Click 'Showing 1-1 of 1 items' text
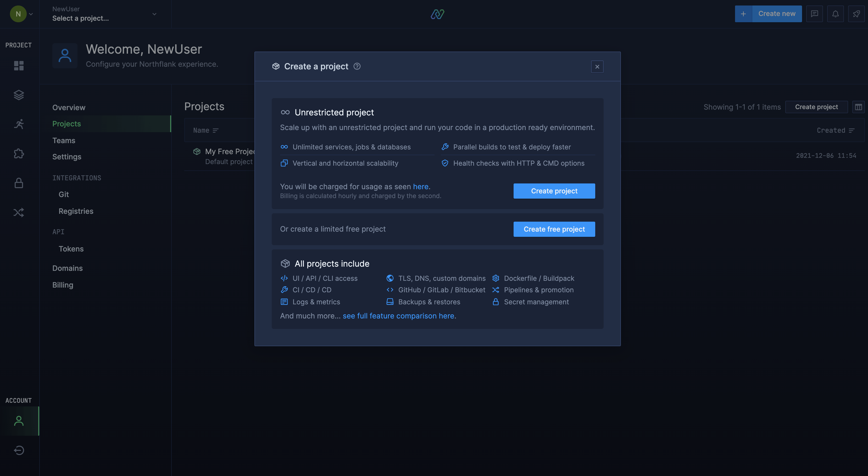868x476 pixels. pos(742,107)
